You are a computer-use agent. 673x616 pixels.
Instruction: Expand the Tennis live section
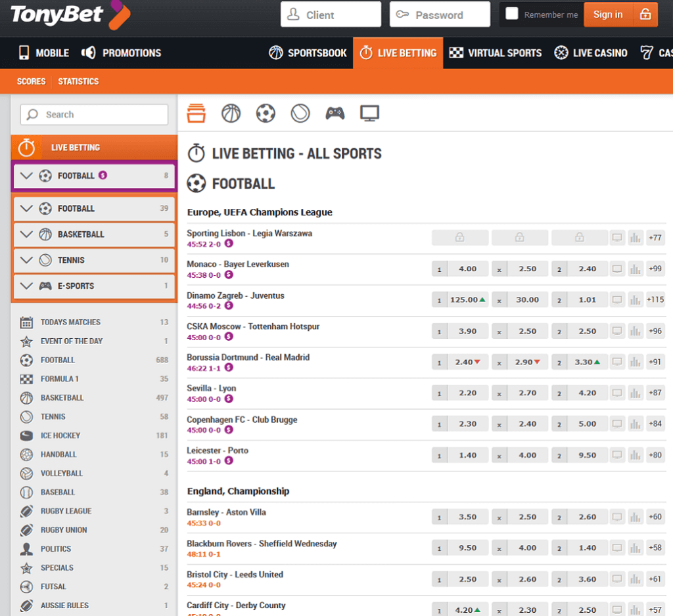coord(94,260)
